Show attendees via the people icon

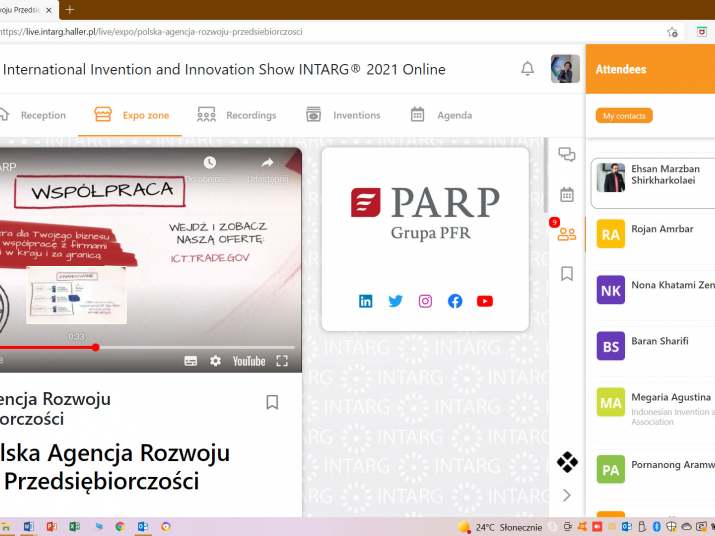tap(567, 234)
